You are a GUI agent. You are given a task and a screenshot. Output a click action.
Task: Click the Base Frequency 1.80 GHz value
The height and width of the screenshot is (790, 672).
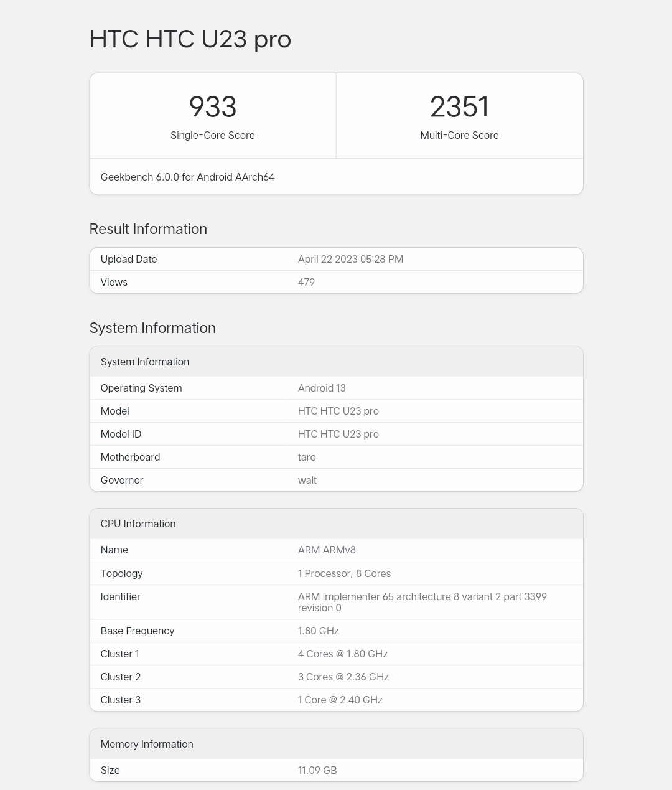318,631
